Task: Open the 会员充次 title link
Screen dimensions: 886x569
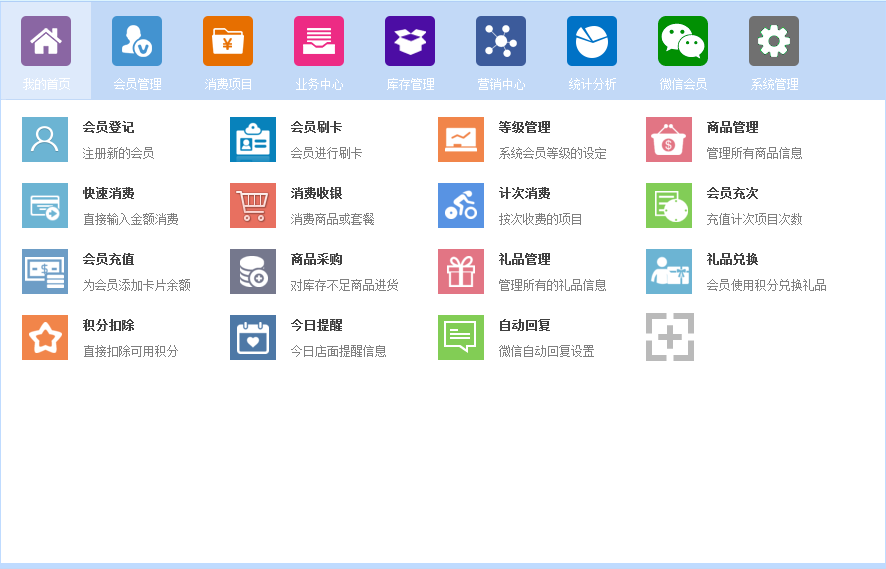Action: pyautogui.click(x=732, y=194)
